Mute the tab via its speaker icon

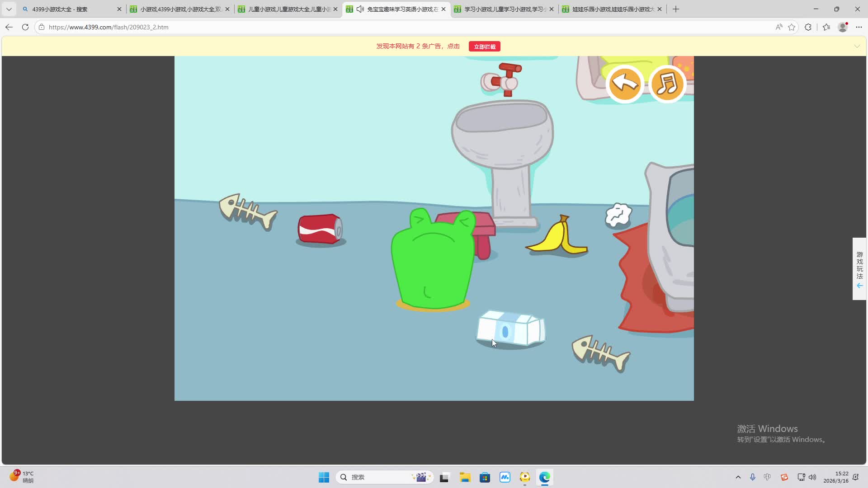click(x=360, y=9)
